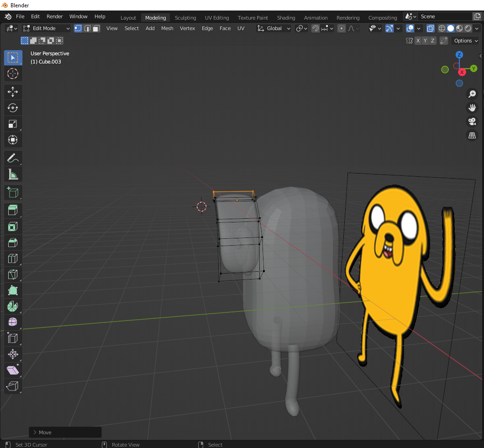Viewport: 484px width, 448px height.
Task: Select the Measure tool
Action: pos(13,174)
